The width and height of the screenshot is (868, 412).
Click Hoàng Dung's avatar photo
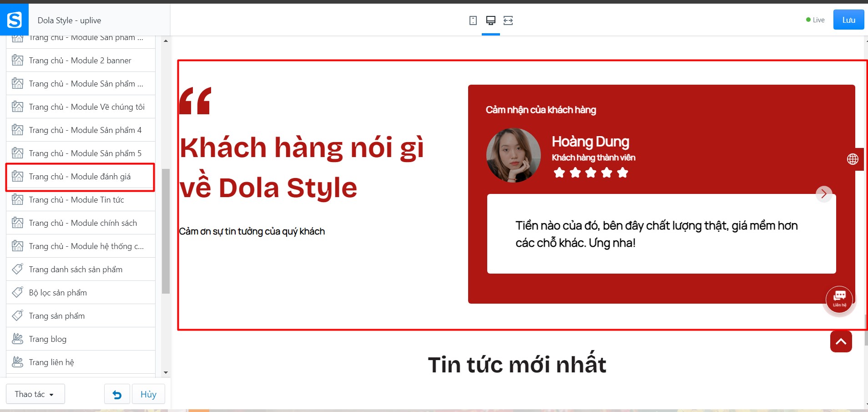(514, 155)
